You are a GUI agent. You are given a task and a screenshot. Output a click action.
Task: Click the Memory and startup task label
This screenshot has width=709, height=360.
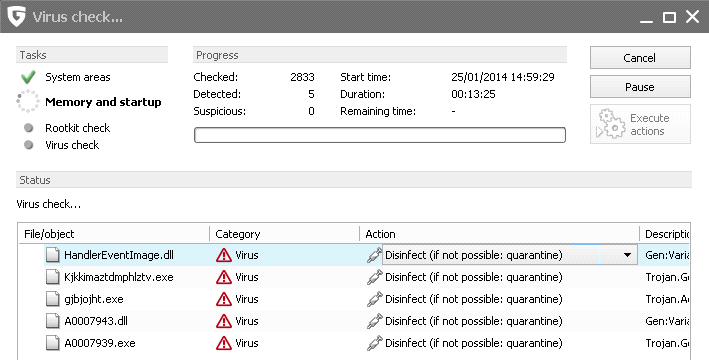click(103, 102)
